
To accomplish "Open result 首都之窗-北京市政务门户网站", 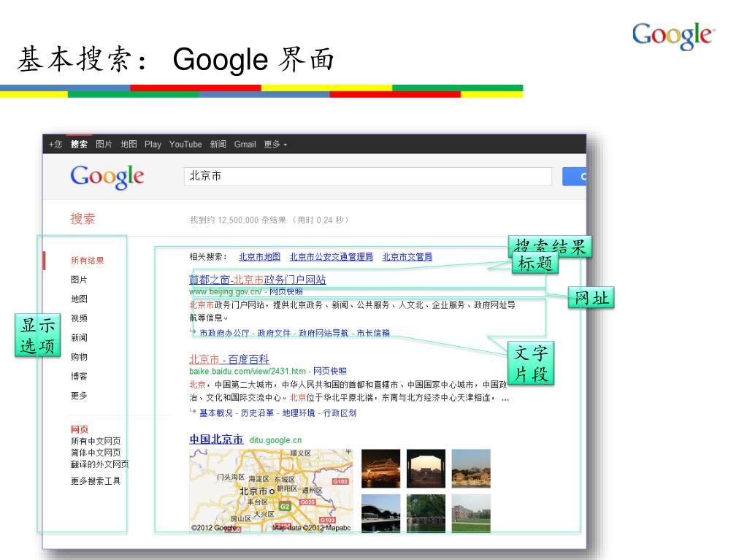I will coord(258,280).
